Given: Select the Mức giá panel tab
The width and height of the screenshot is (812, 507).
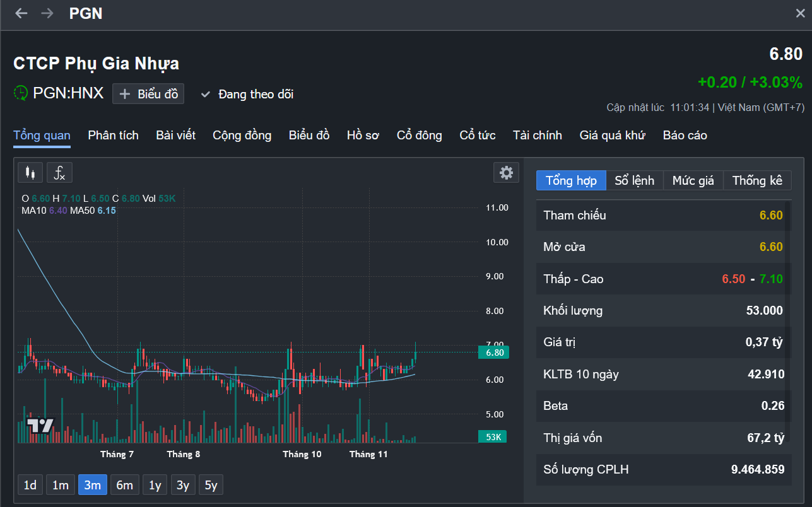Looking at the screenshot, I should tap(693, 180).
